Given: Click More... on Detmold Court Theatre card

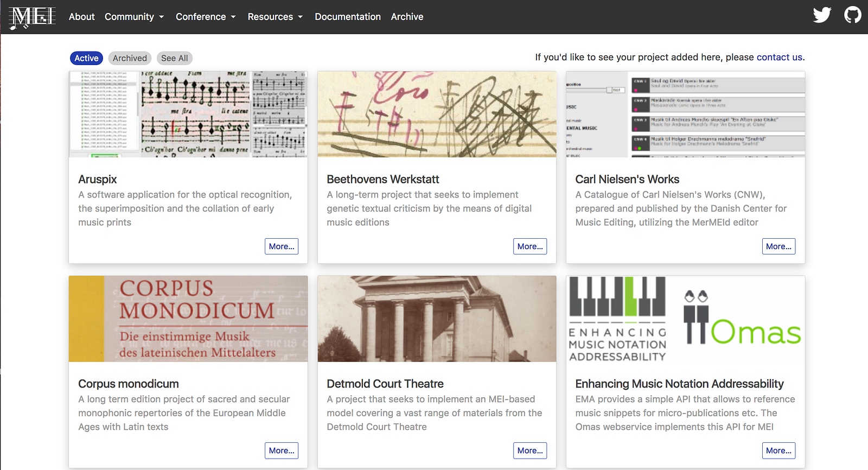Looking at the screenshot, I should pos(530,450).
